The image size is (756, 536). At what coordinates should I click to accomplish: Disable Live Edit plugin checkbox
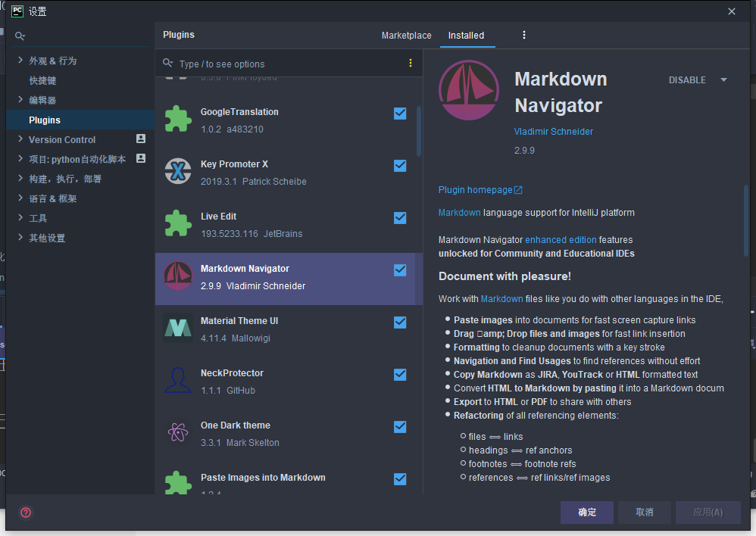click(x=400, y=218)
